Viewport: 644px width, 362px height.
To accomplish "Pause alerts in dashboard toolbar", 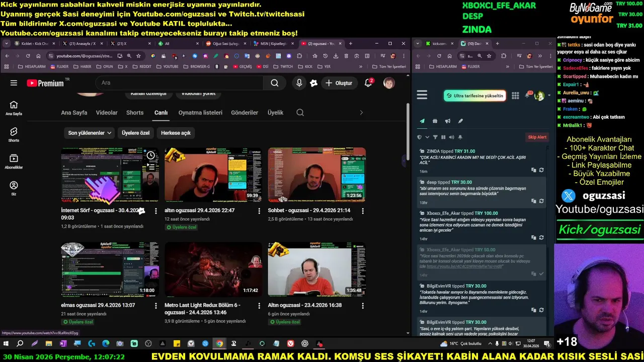I will click(443, 137).
